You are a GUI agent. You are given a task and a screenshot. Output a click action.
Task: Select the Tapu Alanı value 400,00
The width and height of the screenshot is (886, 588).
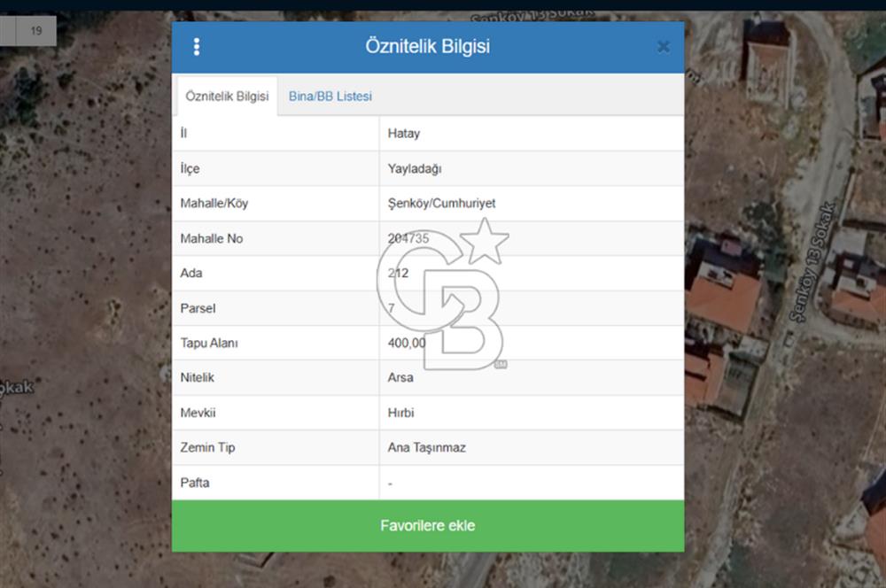(x=407, y=343)
